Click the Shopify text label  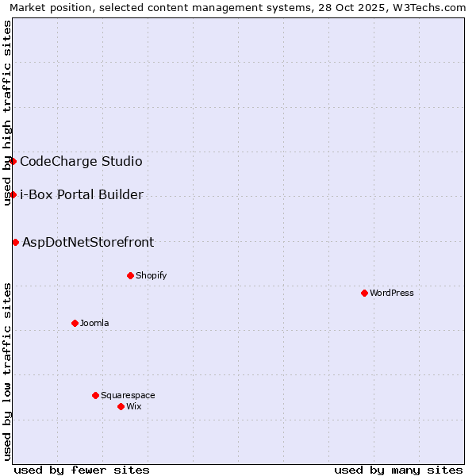[x=151, y=275]
